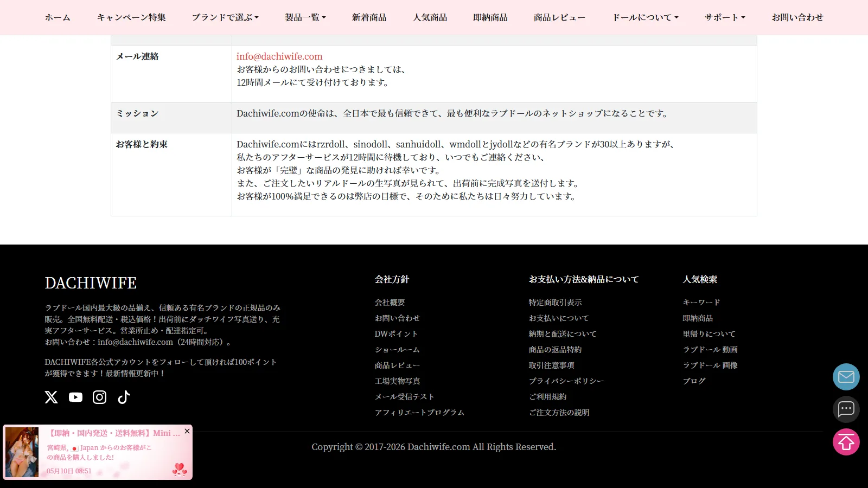Open the ご利用規約 footer link
Viewport: 868px width, 488px height.
tap(548, 397)
